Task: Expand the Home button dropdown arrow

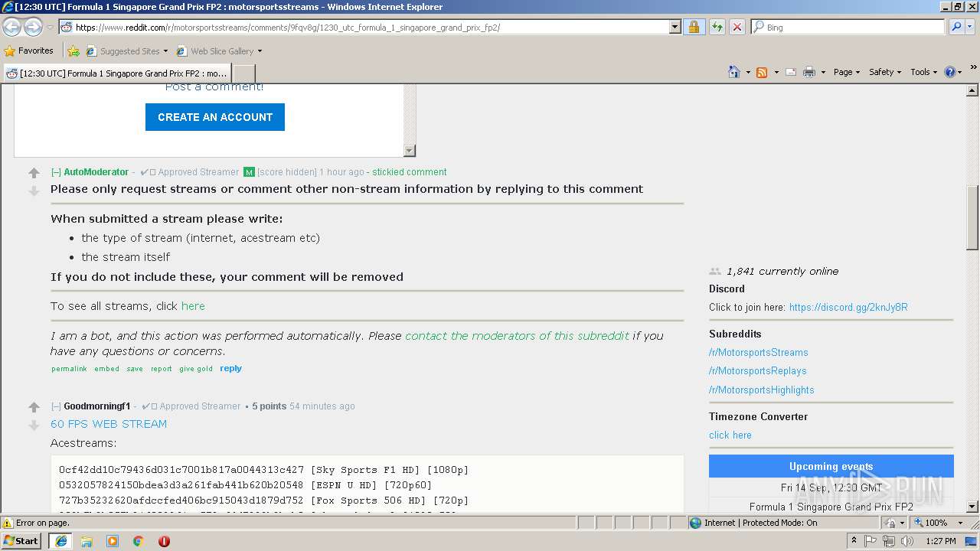Action: [x=748, y=72]
